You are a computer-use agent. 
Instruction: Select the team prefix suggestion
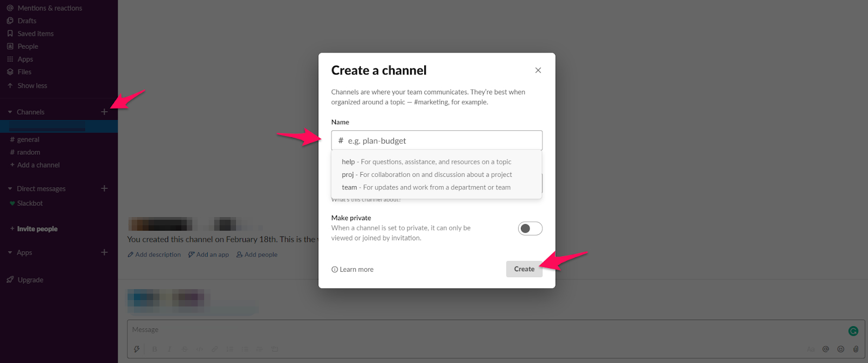pyautogui.click(x=437, y=187)
